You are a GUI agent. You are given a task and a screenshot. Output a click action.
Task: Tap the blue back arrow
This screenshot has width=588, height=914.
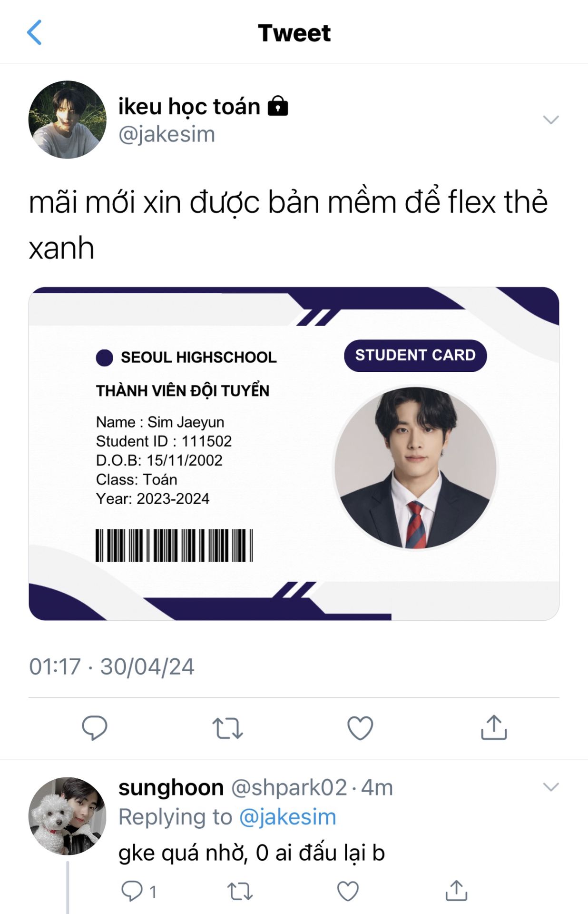pyautogui.click(x=34, y=32)
